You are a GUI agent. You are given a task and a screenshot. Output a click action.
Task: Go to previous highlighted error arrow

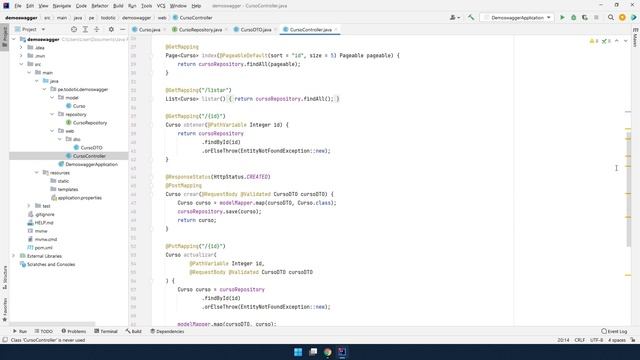click(617, 41)
